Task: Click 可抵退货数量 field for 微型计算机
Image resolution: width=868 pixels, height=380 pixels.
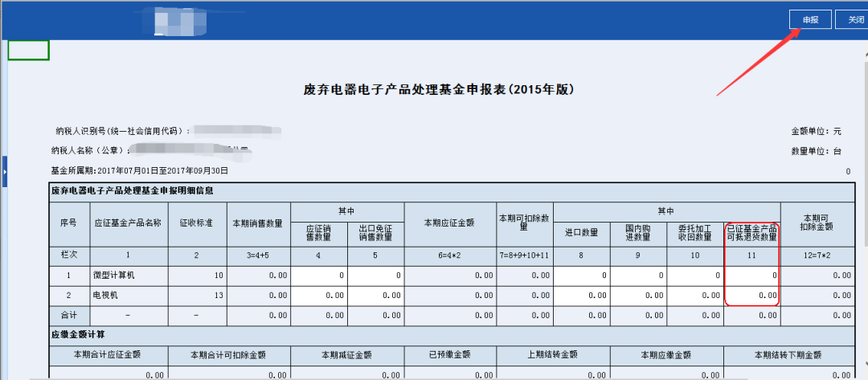Action: pos(752,275)
